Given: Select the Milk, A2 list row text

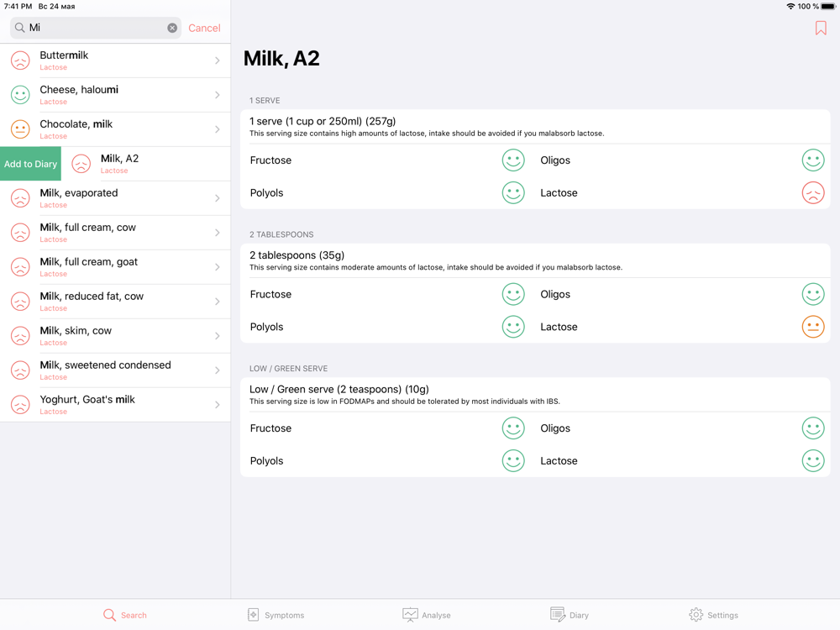Looking at the screenshot, I should tap(119, 159).
